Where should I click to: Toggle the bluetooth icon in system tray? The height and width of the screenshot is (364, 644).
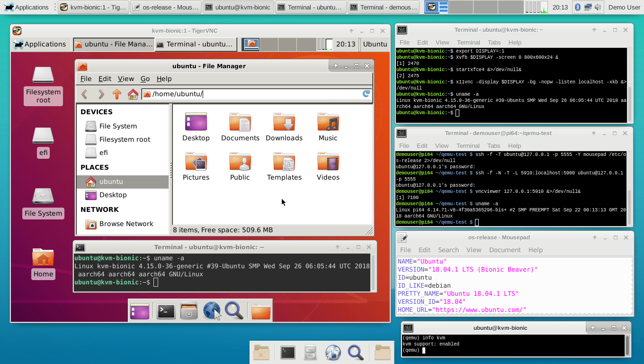point(577,7)
